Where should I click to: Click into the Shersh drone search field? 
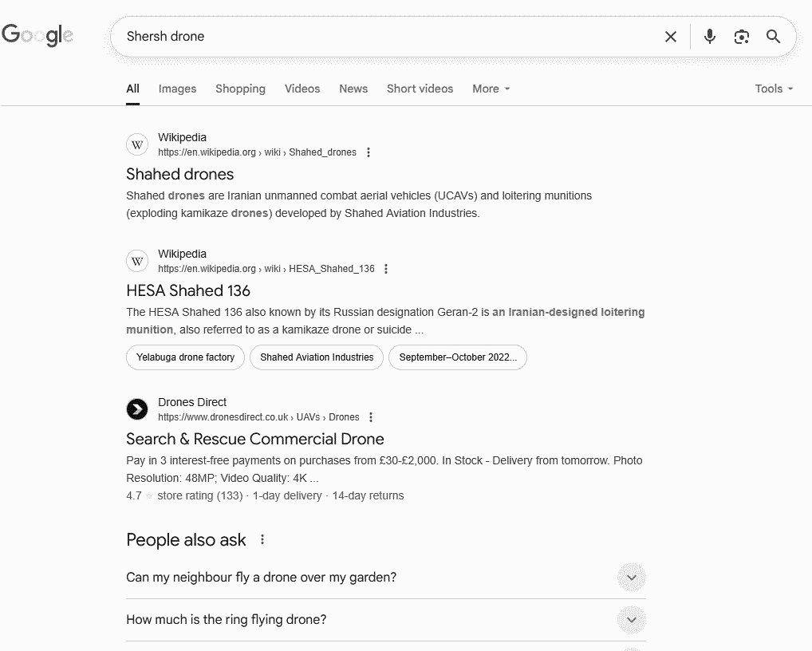click(383, 37)
